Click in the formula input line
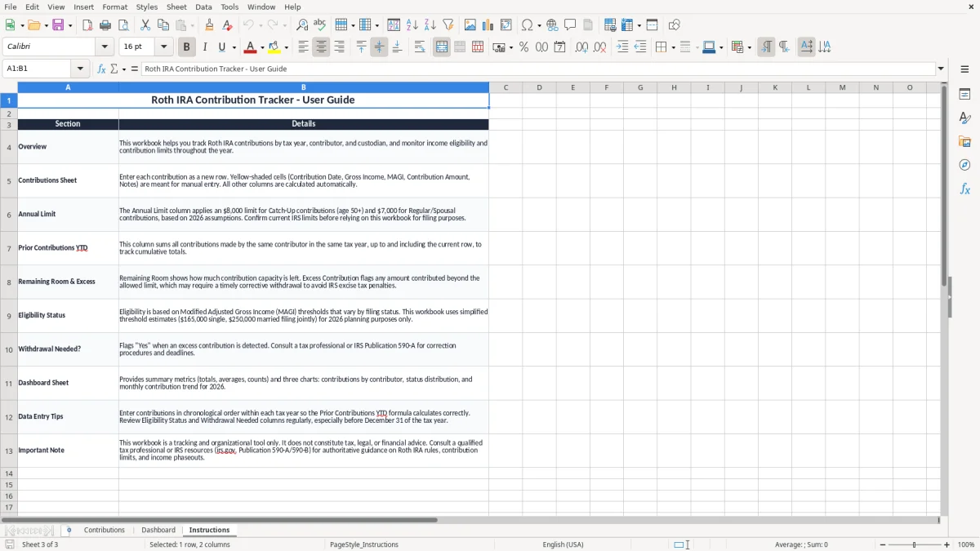This screenshot has height=551, width=980. [538, 69]
